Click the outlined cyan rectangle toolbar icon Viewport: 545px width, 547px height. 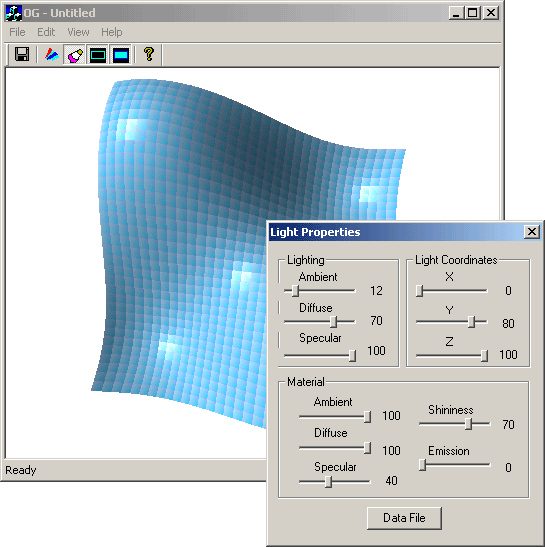tap(98, 55)
